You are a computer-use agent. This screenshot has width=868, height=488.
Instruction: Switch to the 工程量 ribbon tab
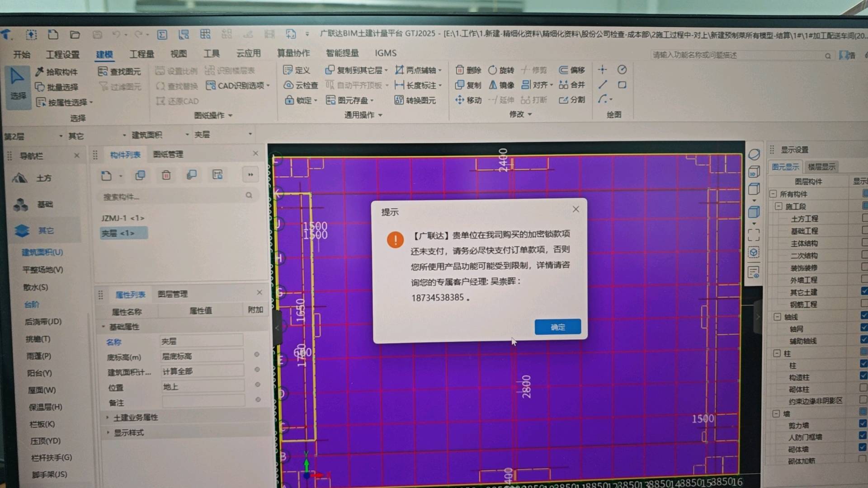pos(142,54)
